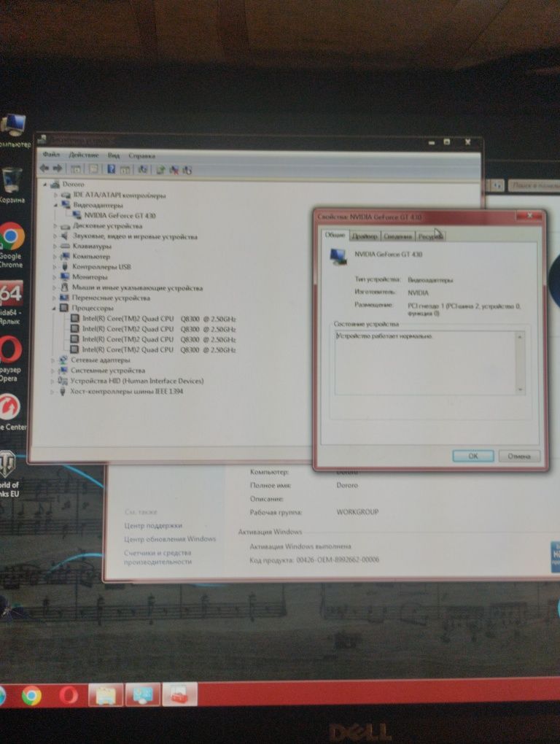Close the NVIDIA GeForce GT 430 properties dialog
Image resolution: width=560 pixels, height=744 pixels.
pyautogui.click(x=529, y=216)
